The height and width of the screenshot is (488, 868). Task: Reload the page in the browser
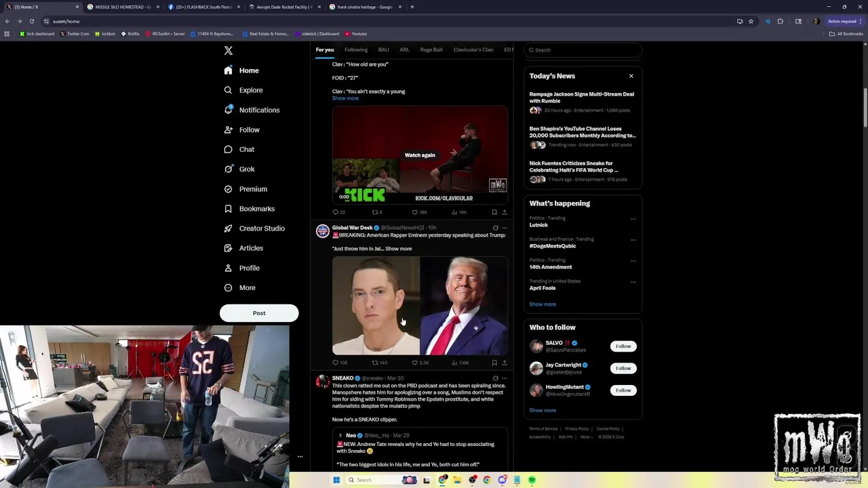coord(32,21)
